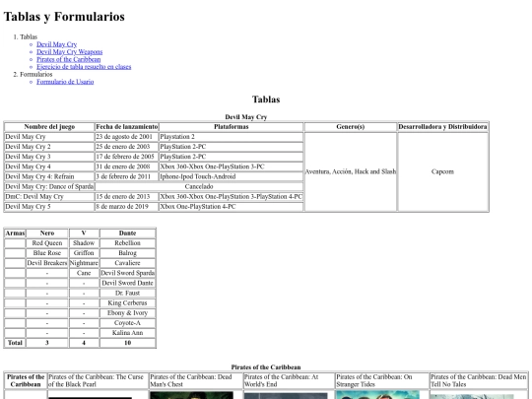The height and width of the screenshot is (399, 532).
Task: Click the Capcom cell
Action: tap(442, 171)
